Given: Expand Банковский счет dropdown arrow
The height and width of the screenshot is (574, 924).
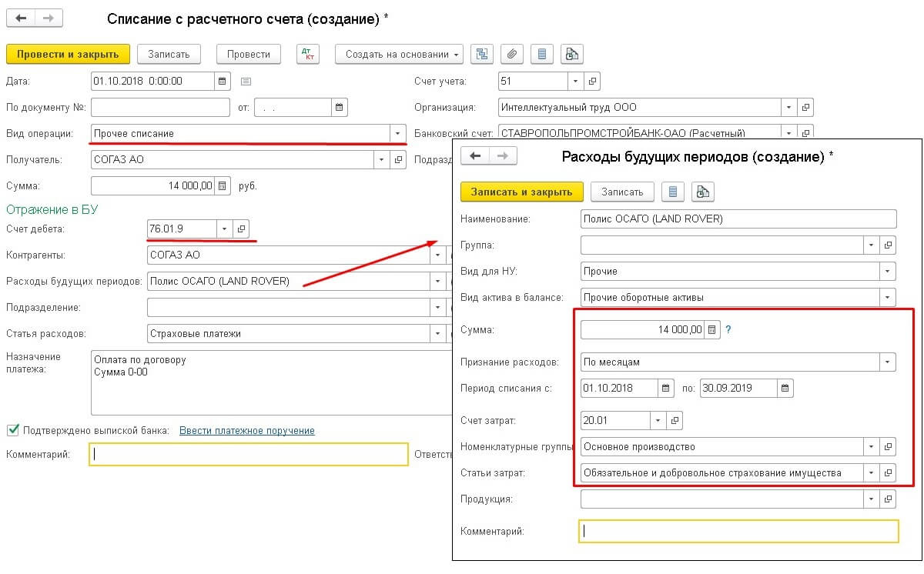Looking at the screenshot, I should pyautogui.click(x=789, y=132).
